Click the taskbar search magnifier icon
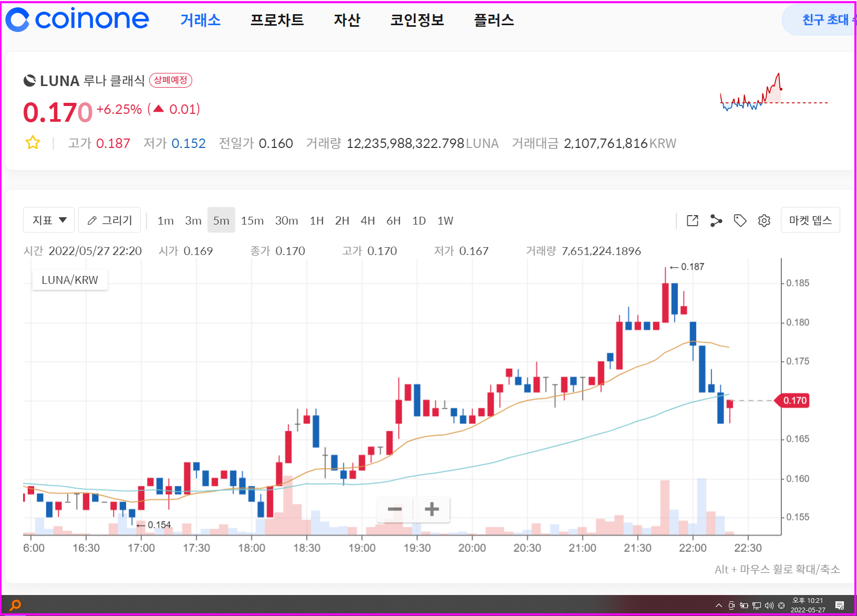 point(16,605)
